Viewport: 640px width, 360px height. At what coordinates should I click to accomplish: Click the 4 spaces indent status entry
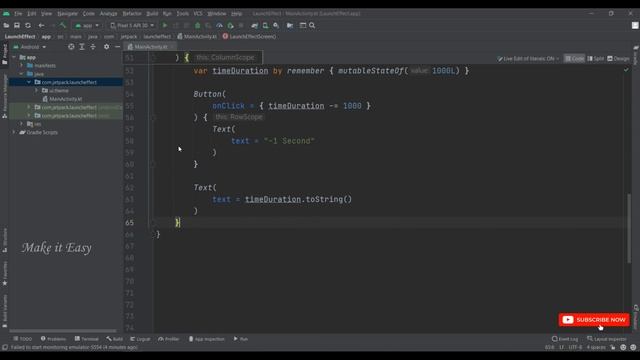coord(596,347)
